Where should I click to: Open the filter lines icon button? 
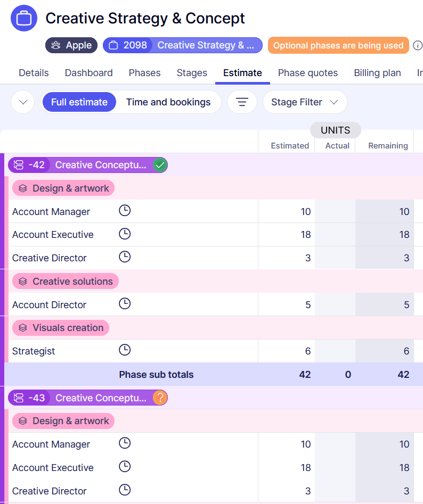click(242, 102)
